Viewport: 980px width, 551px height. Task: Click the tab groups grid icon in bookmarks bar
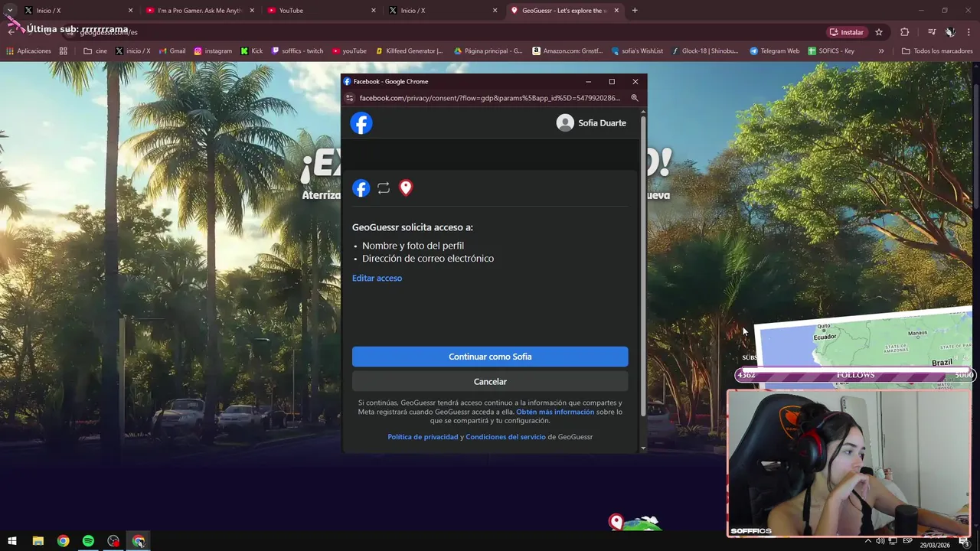[64, 51]
